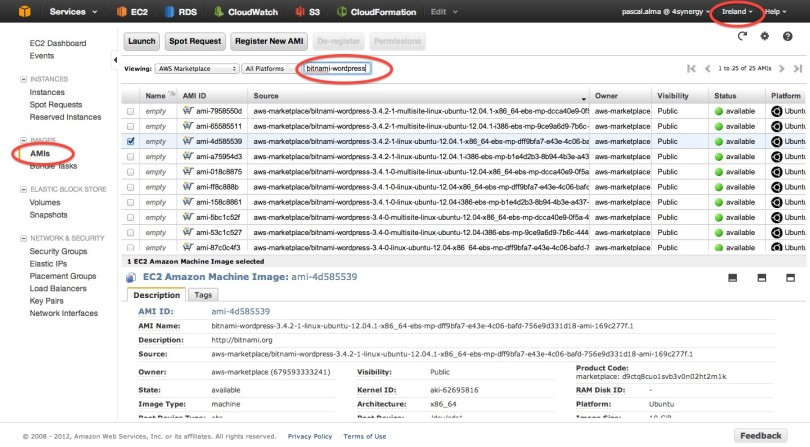The height and width of the screenshot is (447, 810).
Task: Go to the previous page of AMIs
Action: tap(707, 68)
